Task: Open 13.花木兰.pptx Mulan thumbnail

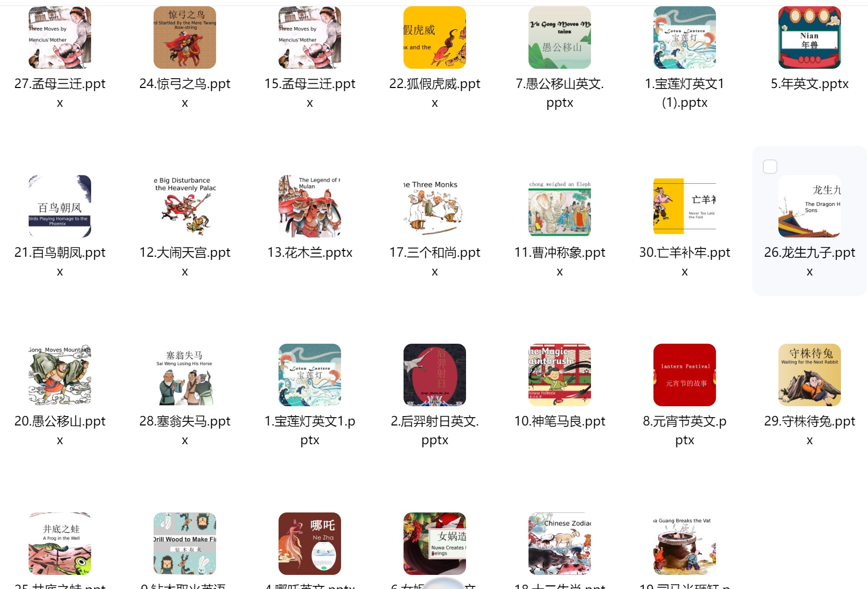Action: point(310,206)
